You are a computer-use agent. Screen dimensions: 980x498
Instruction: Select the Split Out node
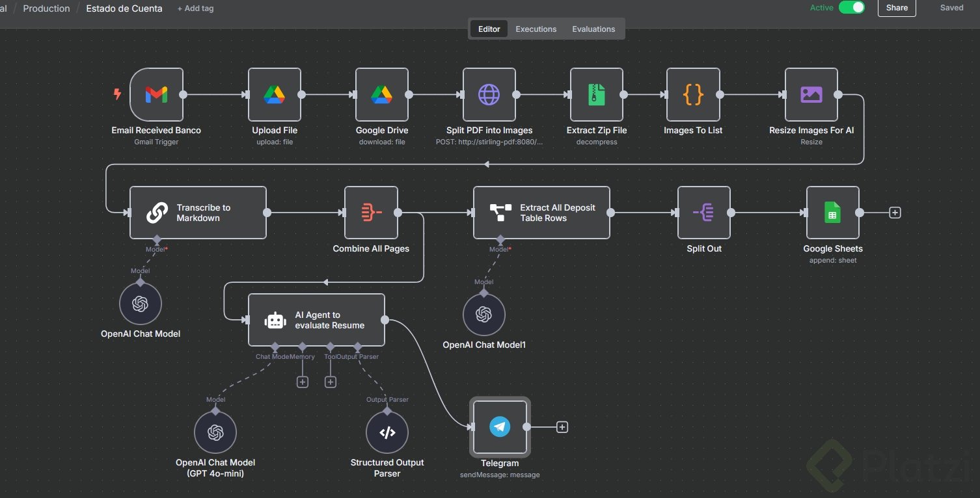point(704,213)
